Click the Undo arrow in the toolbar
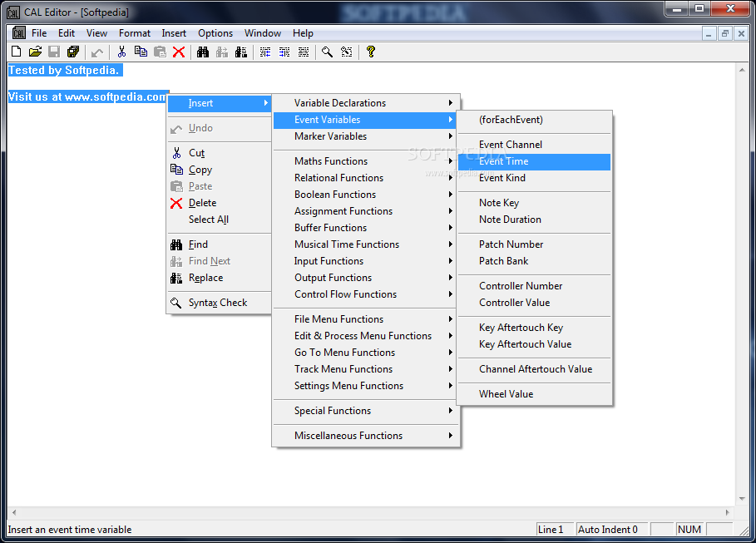Viewport: 756px width, 543px height. [97, 52]
